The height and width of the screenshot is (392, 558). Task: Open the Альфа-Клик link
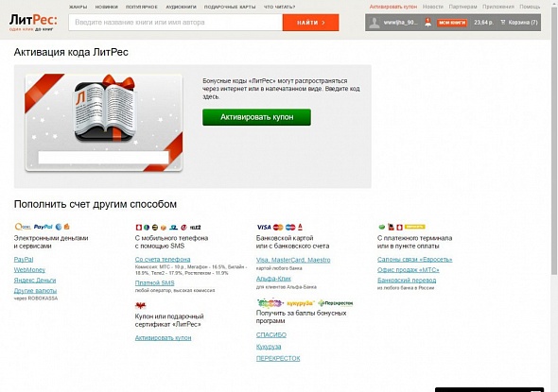tap(273, 279)
